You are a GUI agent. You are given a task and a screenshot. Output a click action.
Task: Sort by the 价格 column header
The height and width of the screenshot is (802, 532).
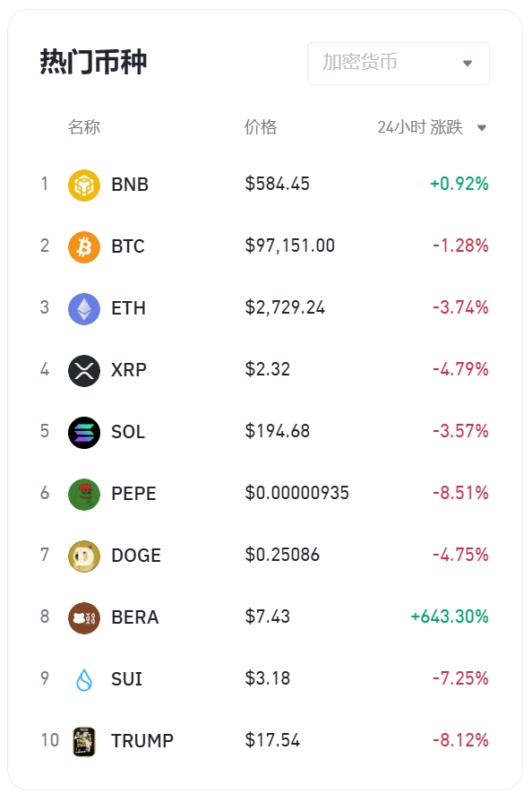point(260,127)
